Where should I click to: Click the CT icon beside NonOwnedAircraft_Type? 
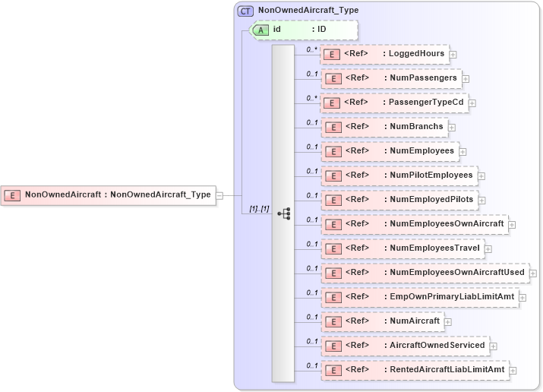point(245,11)
